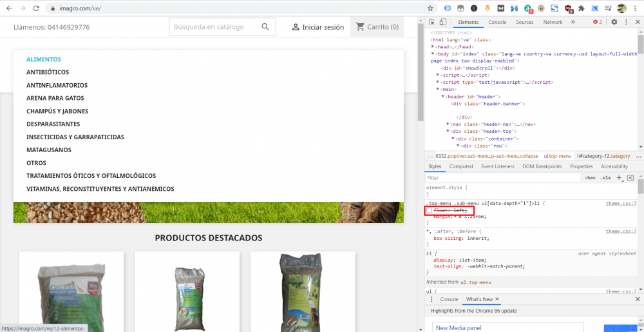Open the DOM Breakpoints tab
Screen dimensions: 644x332
[x=542, y=166]
